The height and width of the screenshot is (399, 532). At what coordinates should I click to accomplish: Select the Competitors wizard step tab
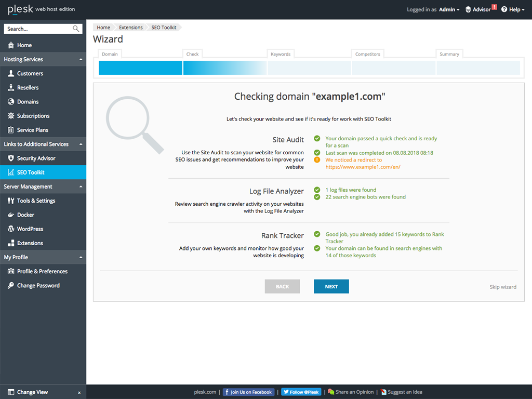pyautogui.click(x=367, y=54)
